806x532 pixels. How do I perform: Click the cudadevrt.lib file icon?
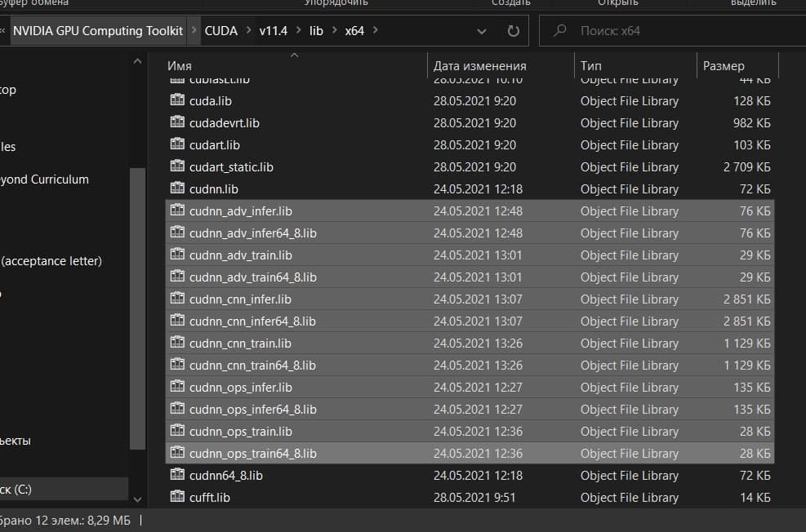click(x=177, y=122)
